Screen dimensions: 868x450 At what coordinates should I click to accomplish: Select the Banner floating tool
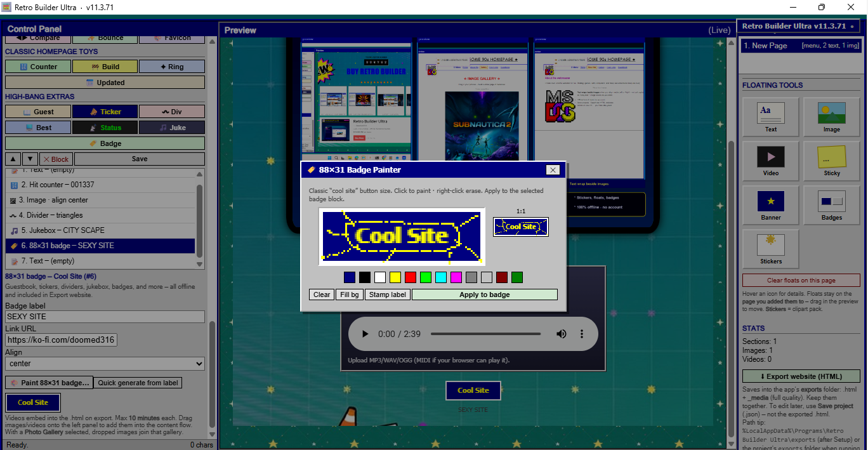click(771, 205)
